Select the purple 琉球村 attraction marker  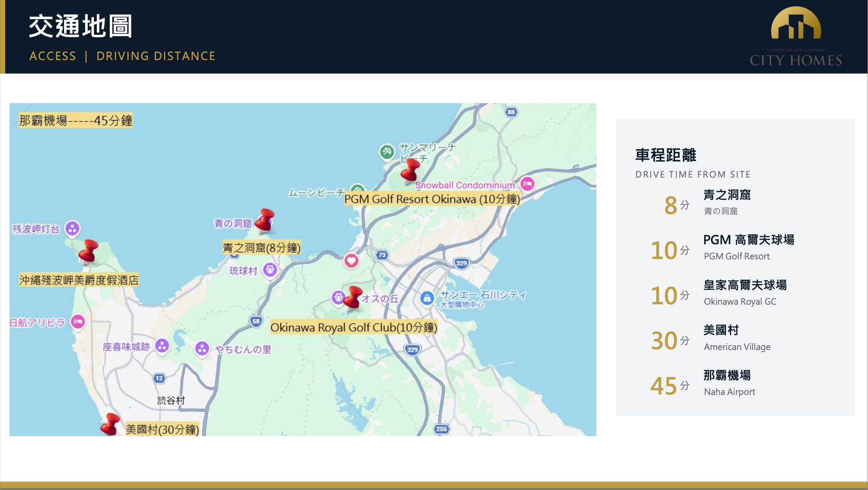pyautogui.click(x=270, y=270)
